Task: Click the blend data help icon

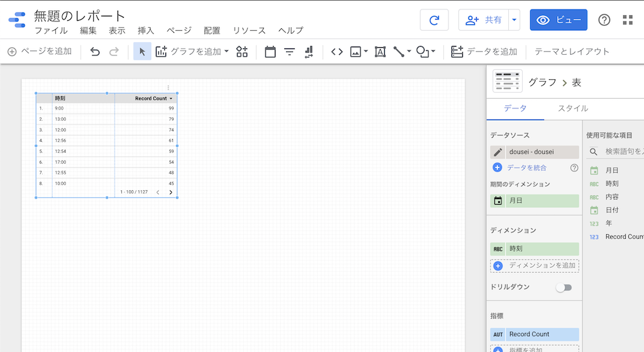Action: coord(574,167)
